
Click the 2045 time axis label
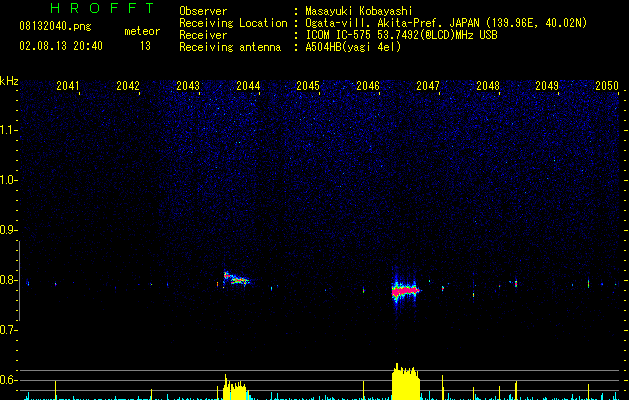pos(308,86)
